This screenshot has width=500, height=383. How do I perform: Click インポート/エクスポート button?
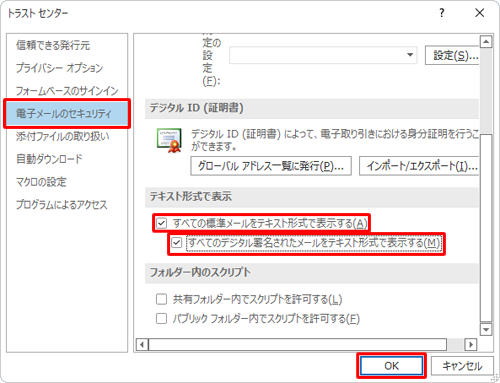419,166
